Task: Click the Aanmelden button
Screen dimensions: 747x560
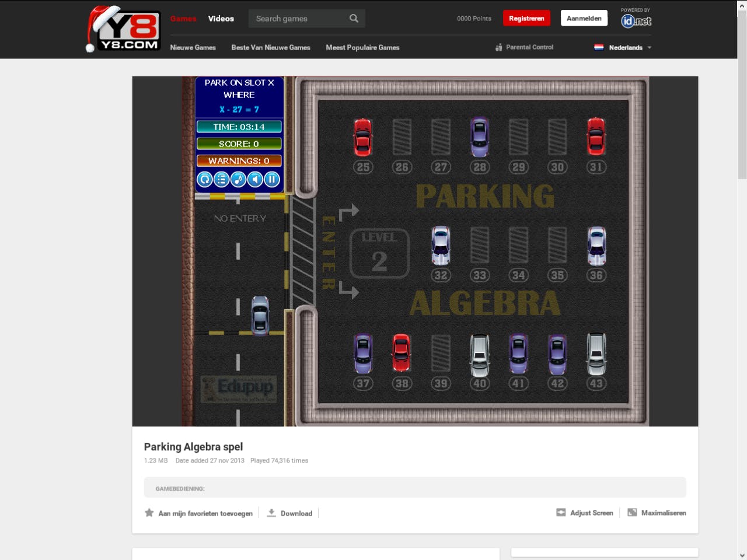Action: 584,18
